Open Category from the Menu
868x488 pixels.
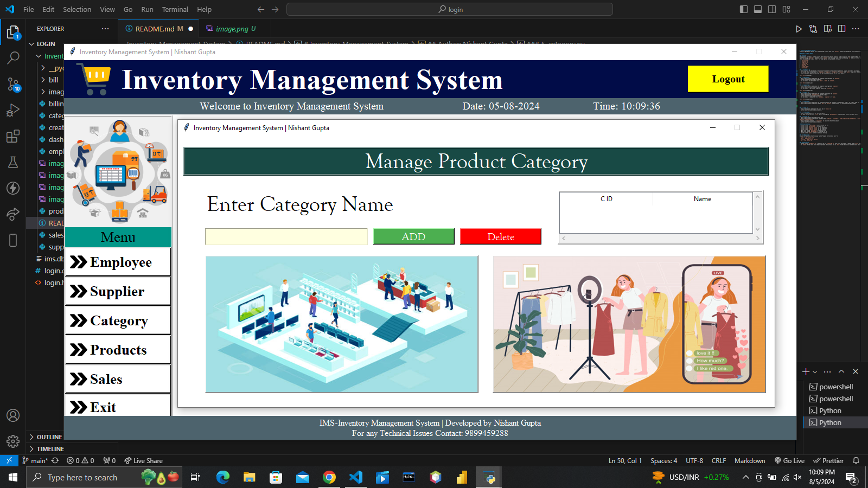coord(118,320)
